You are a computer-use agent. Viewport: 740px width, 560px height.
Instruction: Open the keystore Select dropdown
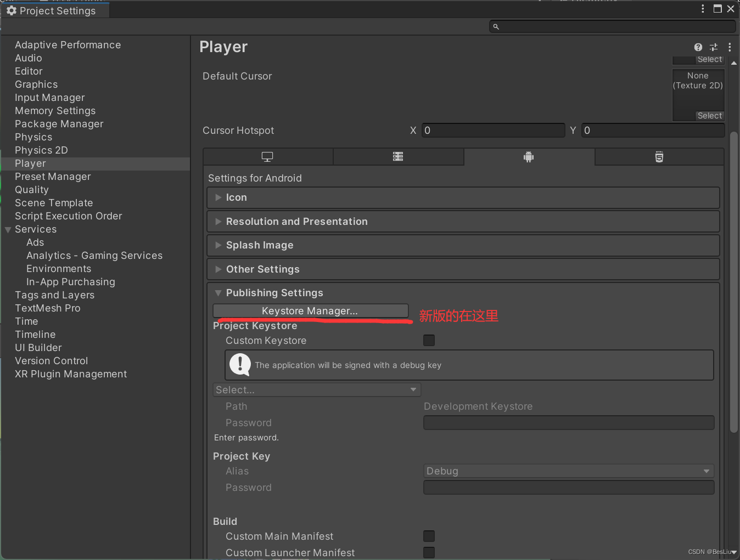[317, 389]
